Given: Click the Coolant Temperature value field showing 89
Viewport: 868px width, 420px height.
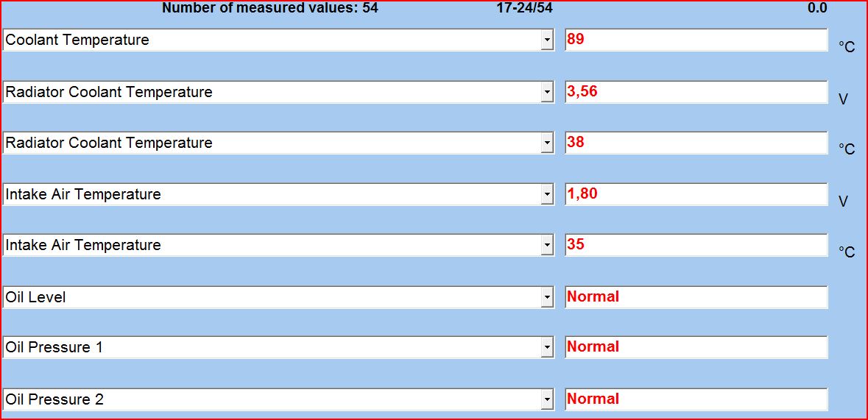Looking at the screenshot, I should 696,40.
